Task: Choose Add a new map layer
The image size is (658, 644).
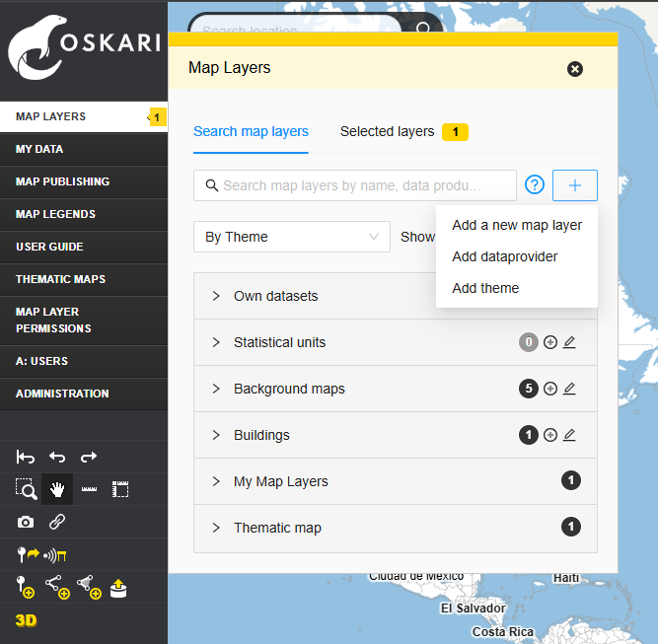Action: click(x=517, y=225)
